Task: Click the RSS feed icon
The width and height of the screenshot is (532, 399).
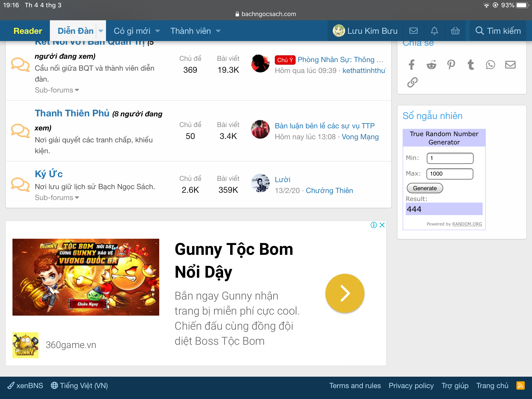Action: (x=520, y=385)
